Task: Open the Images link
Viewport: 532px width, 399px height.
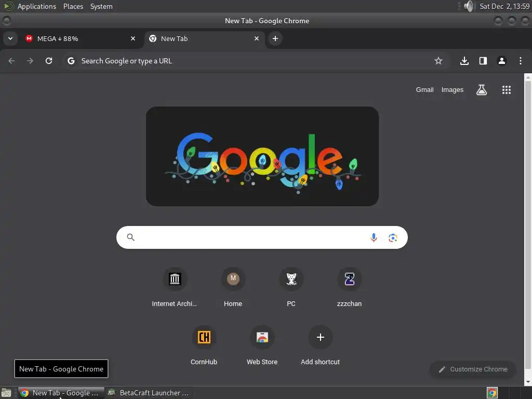Action: [x=453, y=89]
